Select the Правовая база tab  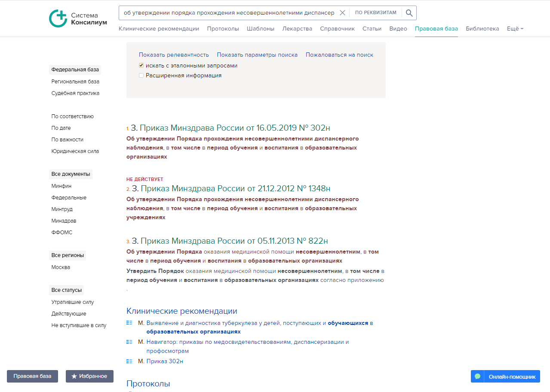(436, 29)
